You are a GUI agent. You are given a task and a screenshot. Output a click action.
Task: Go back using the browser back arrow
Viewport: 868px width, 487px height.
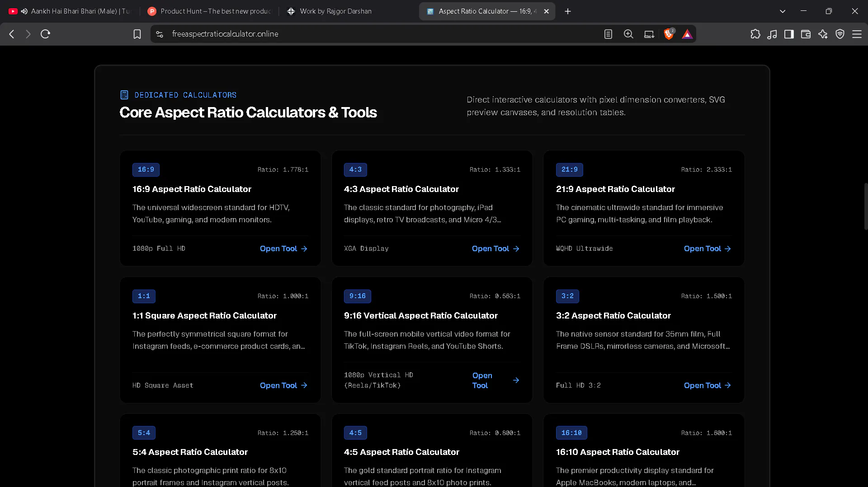12,34
